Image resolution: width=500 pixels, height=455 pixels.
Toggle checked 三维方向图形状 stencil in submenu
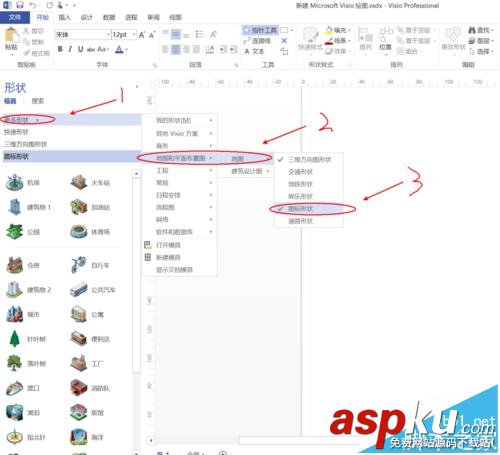[309, 160]
